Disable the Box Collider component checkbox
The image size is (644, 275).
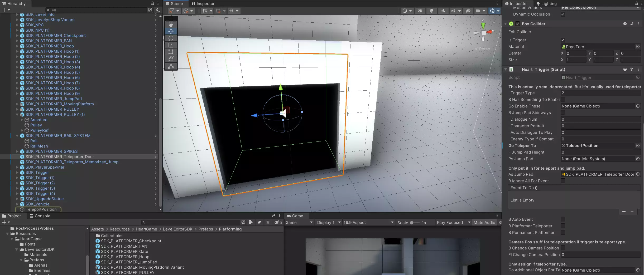(517, 24)
